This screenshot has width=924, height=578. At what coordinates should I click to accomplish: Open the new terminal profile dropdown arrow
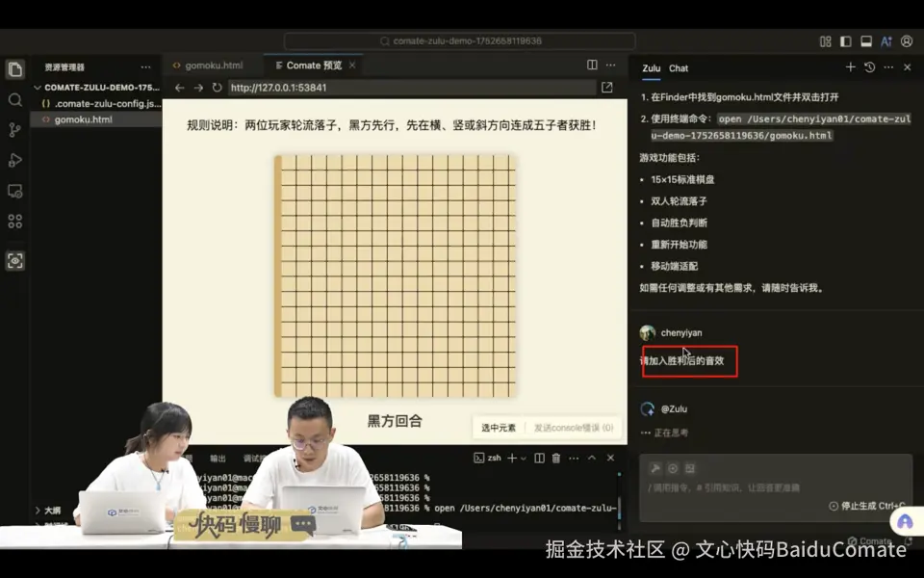point(524,459)
